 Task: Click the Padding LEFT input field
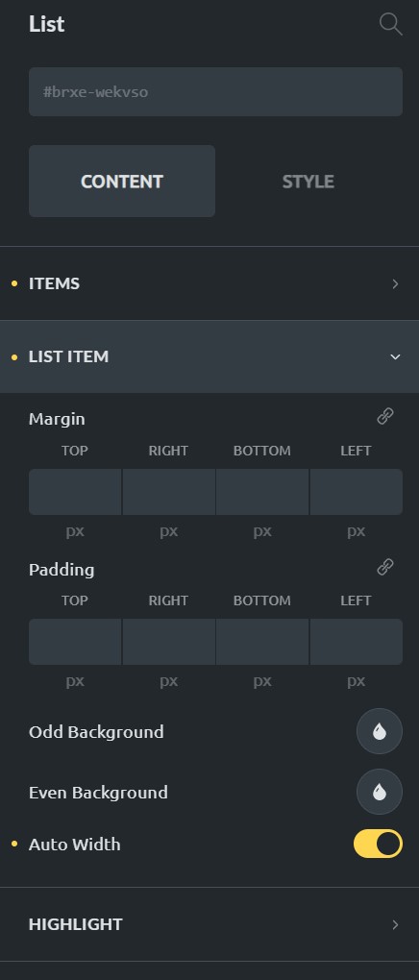(357, 642)
